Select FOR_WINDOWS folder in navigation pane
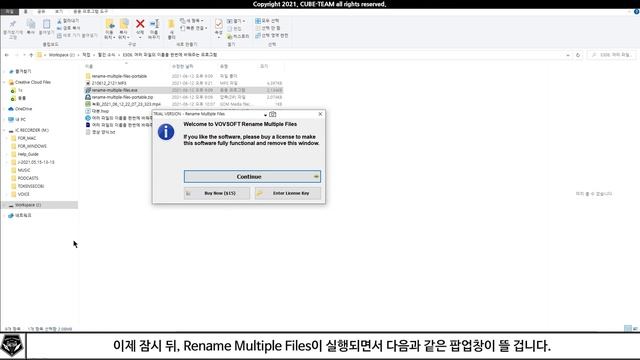 point(29,146)
